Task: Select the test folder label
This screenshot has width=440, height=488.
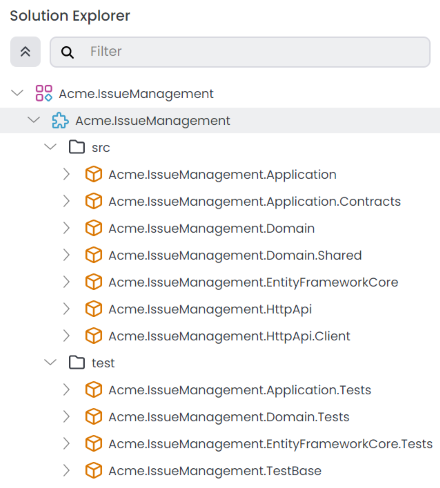Action: [x=103, y=363]
